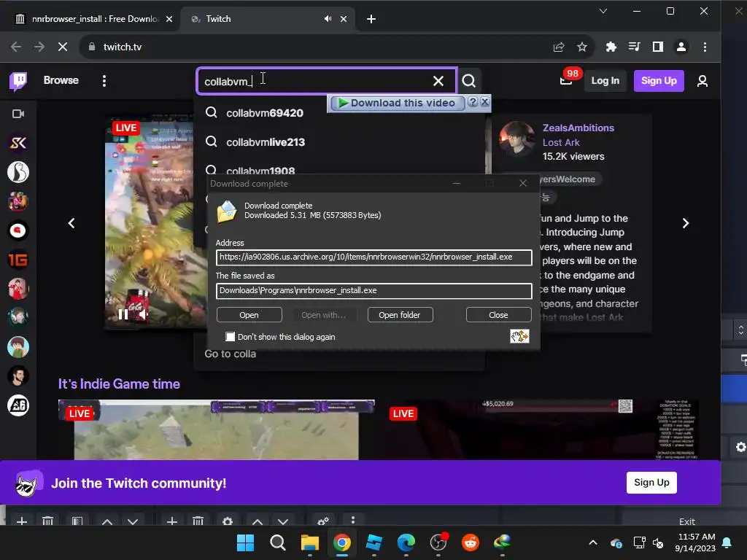Go to the next carousel stream
The height and width of the screenshot is (560, 747).
686,223
